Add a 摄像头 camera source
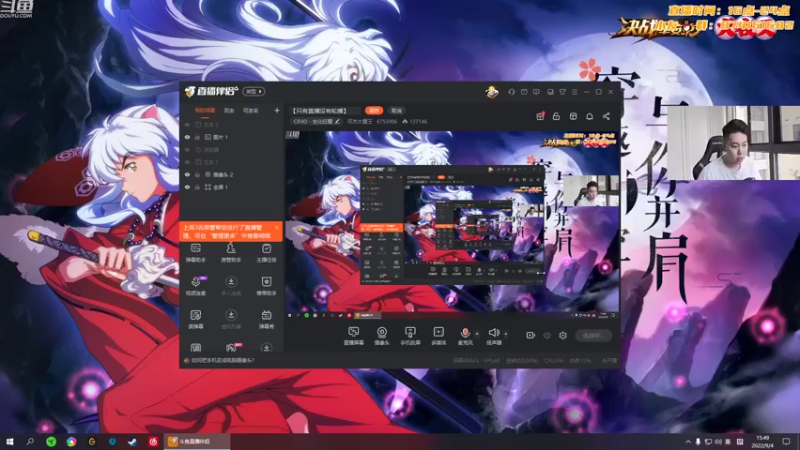The height and width of the screenshot is (450, 800). (382, 336)
